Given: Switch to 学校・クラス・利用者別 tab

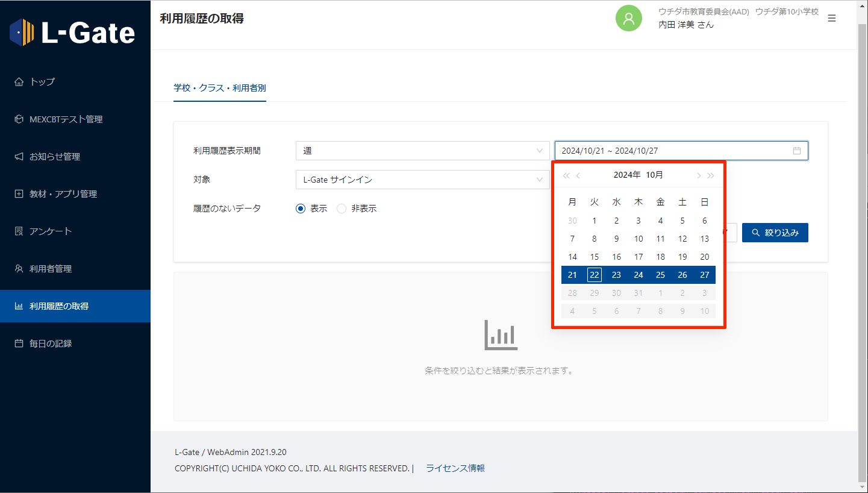Looking at the screenshot, I should click(x=219, y=88).
